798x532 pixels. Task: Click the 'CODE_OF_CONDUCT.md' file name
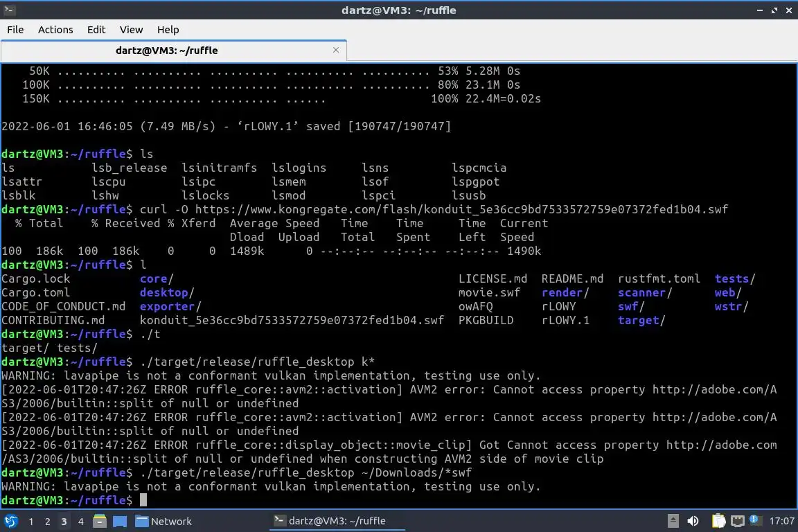(63, 306)
